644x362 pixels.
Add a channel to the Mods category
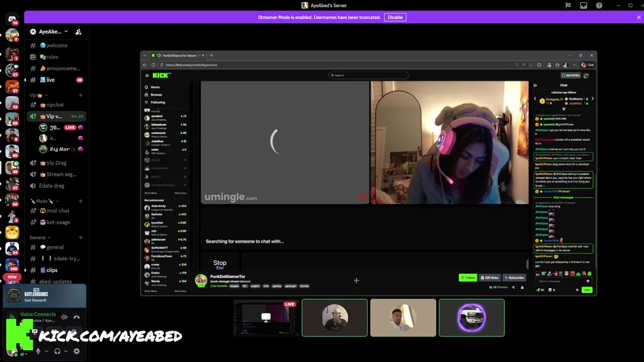pos(80,201)
